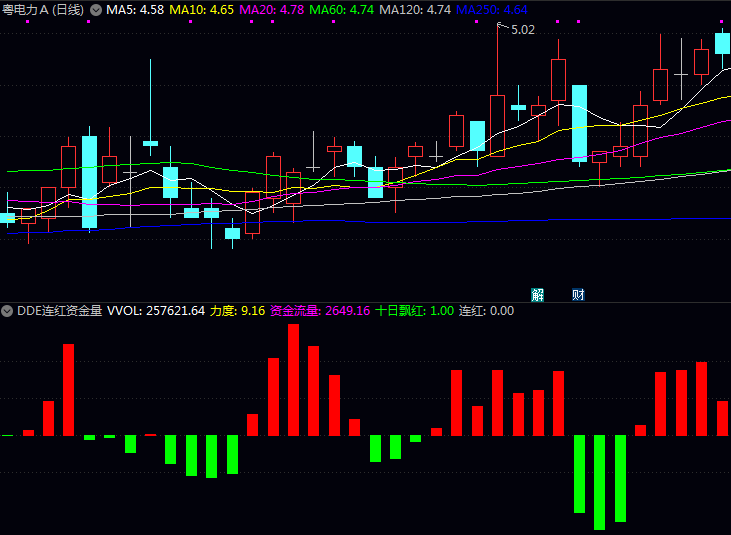Click the 解 marker icon on the chart
The width and height of the screenshot is (731, 535).
pyautogui.click(x=538, y=294)
